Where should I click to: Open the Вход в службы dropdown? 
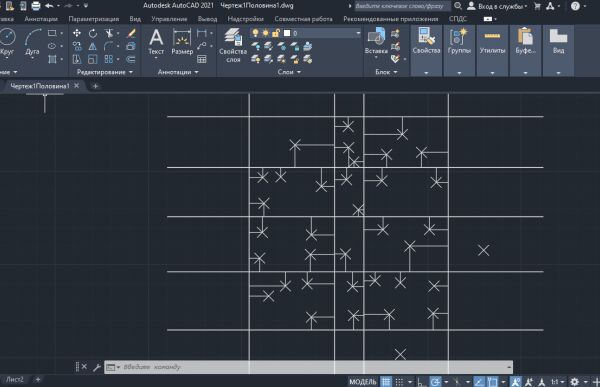pos(502,7)
